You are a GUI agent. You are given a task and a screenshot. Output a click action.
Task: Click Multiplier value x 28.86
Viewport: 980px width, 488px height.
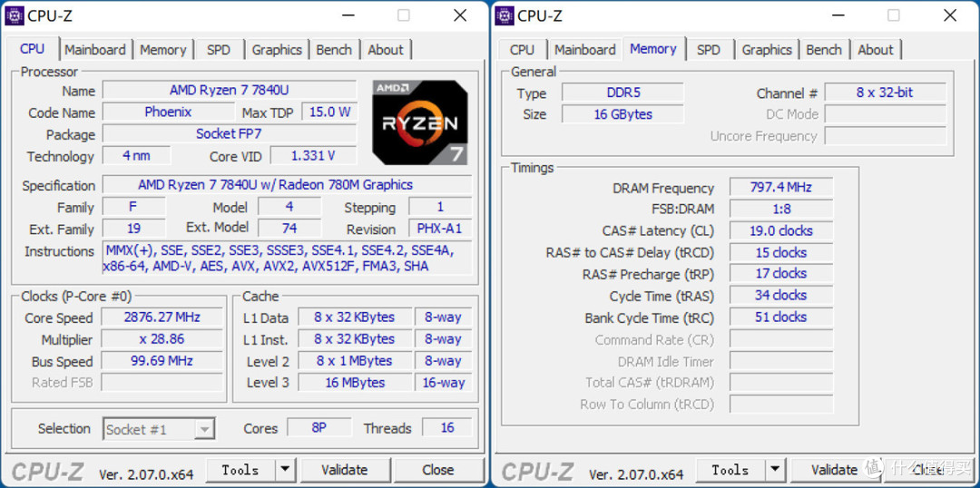click(162, 339)
